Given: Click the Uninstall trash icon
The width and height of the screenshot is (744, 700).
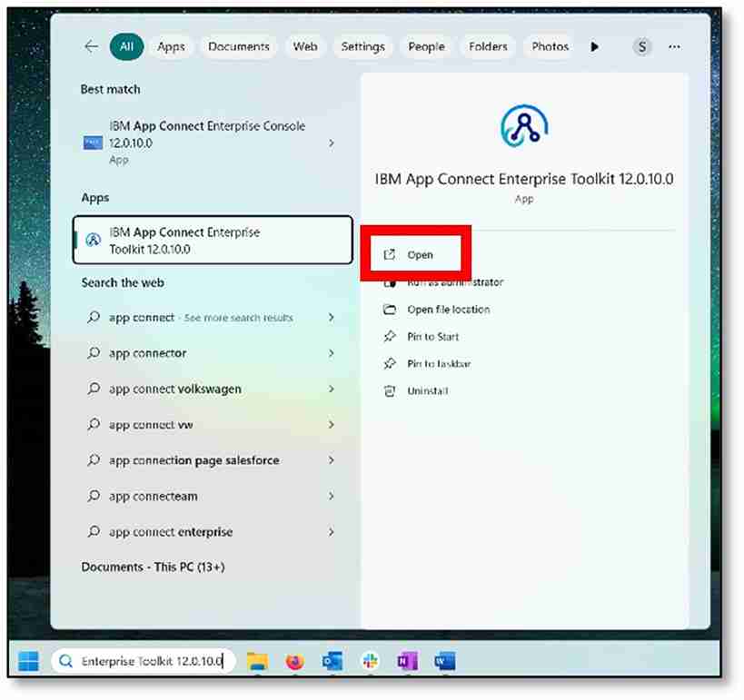Looking at the screenshot, I should pyautogui.click(x=390, y=390).
